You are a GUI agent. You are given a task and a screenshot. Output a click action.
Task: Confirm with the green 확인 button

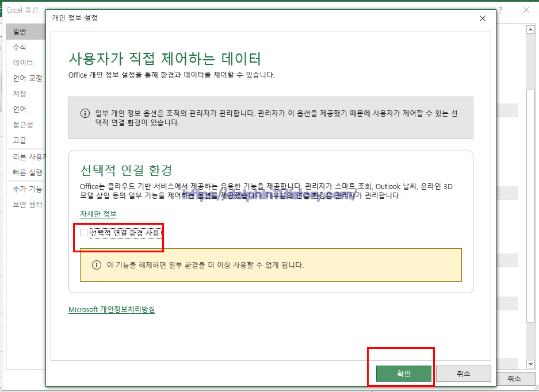404,374
